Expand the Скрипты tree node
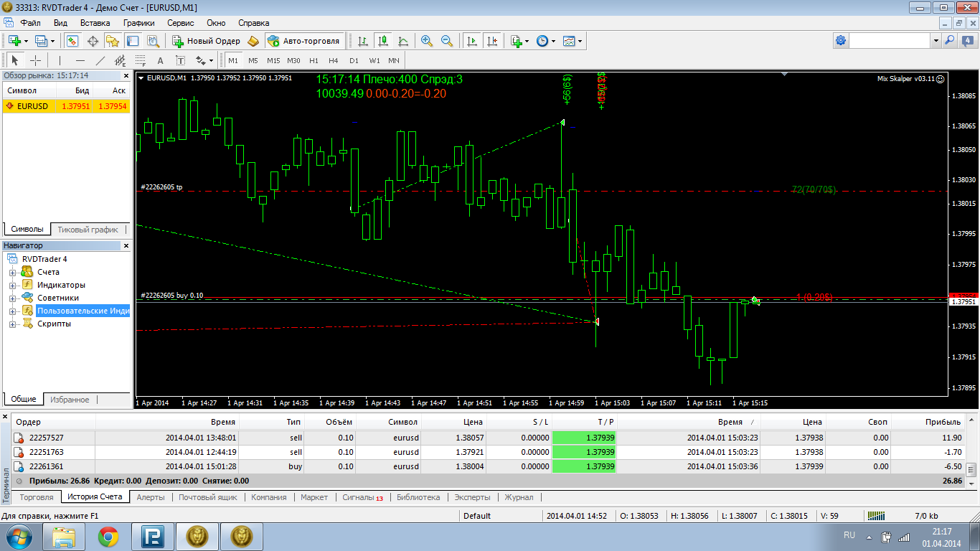This screenshot has height=551, width=980. point(12,324)
